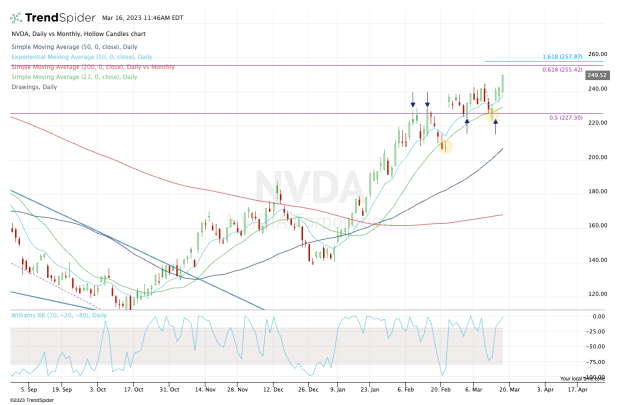Click the blue up arrow near 6 Mar
620x405 pixels.
point(467,120)
